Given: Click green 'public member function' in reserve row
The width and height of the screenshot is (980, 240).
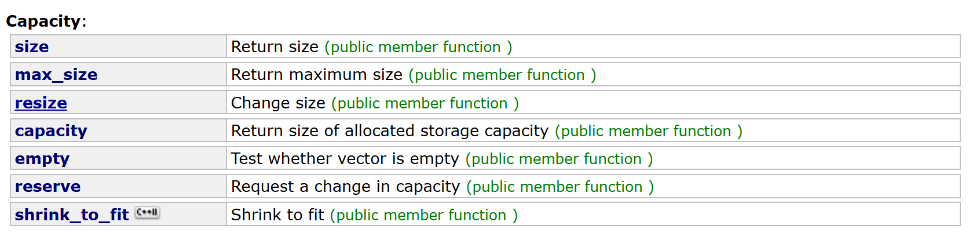Looking at the screenshot, I should 560,187.
